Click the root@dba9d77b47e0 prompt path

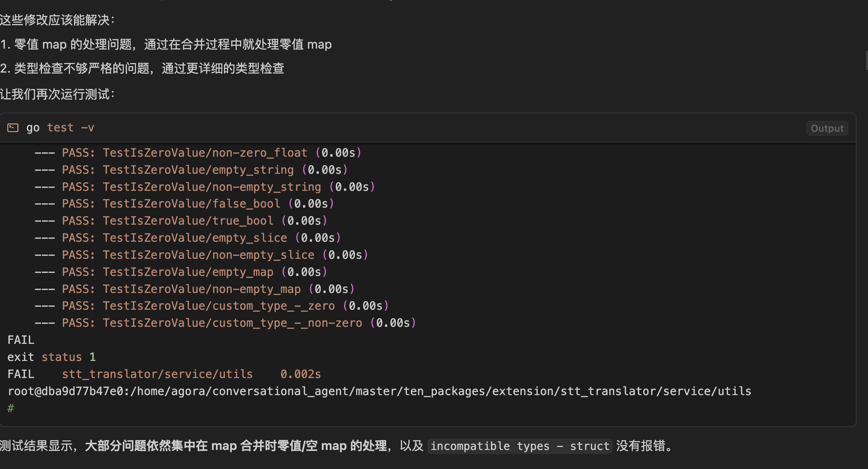pyautogui.click(x=379, y=391)
